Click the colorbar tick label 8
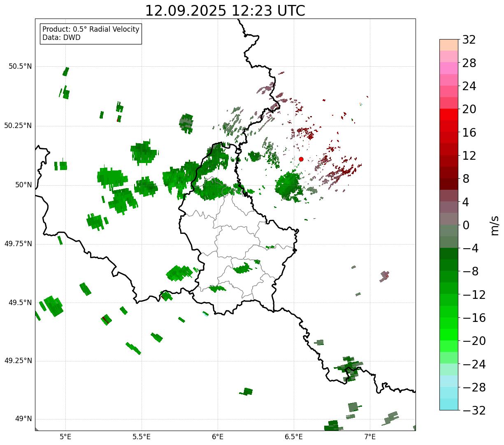 466,179
